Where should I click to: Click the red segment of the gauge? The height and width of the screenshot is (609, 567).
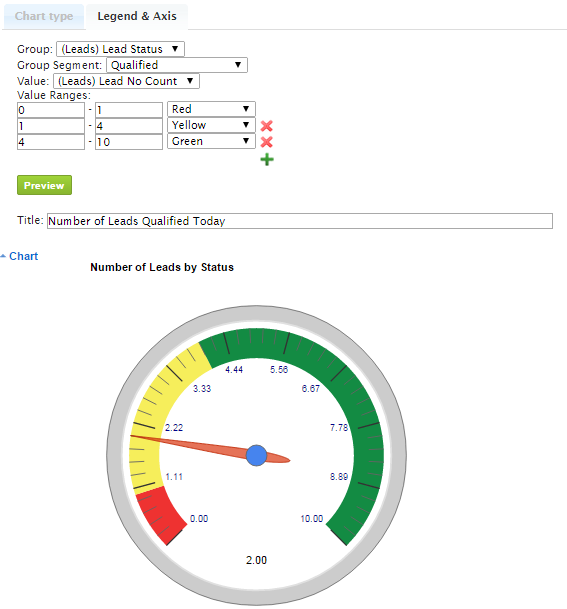(x=162, y=515)
